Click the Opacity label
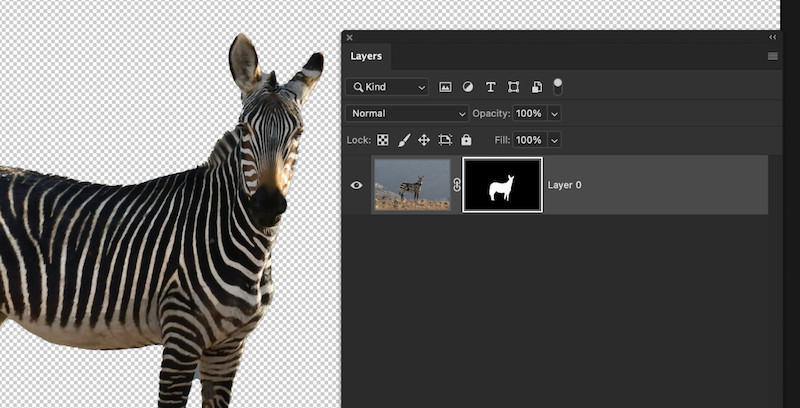The image size is (800, 408). (x=491, y=113)
